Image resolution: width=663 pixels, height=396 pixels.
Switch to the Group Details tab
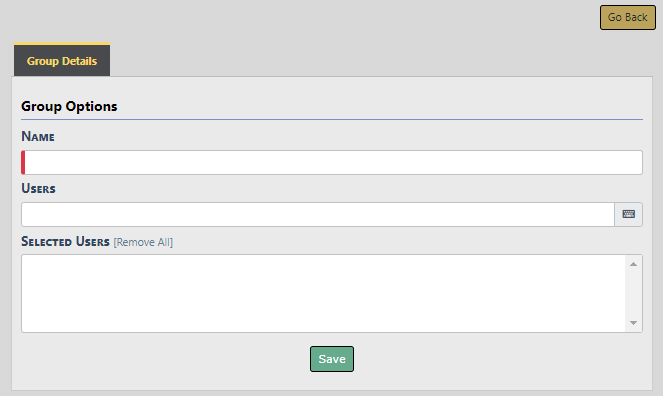[x=62, y=60]
